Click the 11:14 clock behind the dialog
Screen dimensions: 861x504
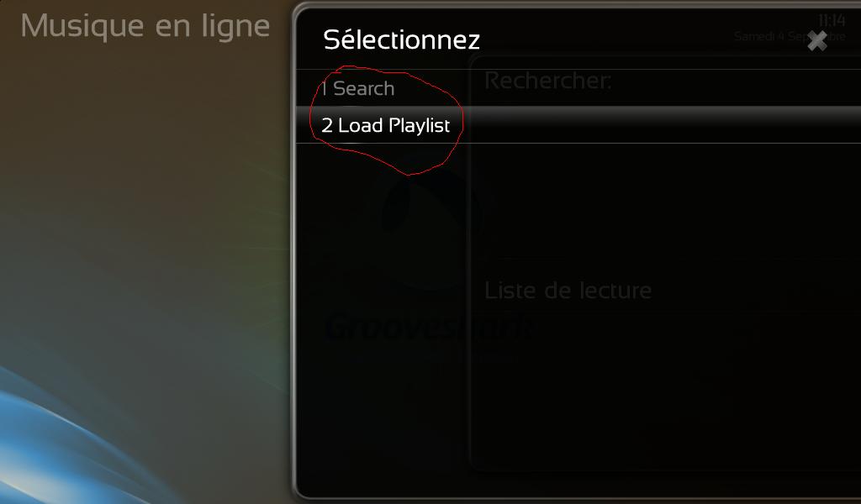(x=832, y=21)
